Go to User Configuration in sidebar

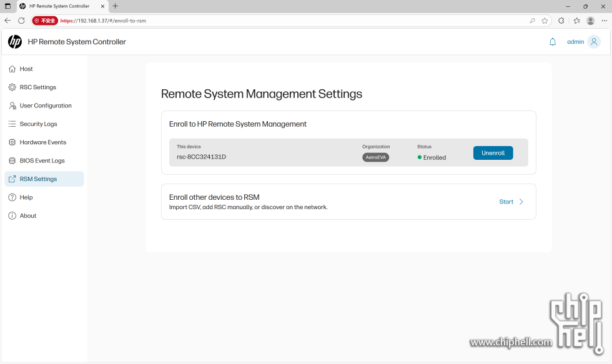click(45, 106)
